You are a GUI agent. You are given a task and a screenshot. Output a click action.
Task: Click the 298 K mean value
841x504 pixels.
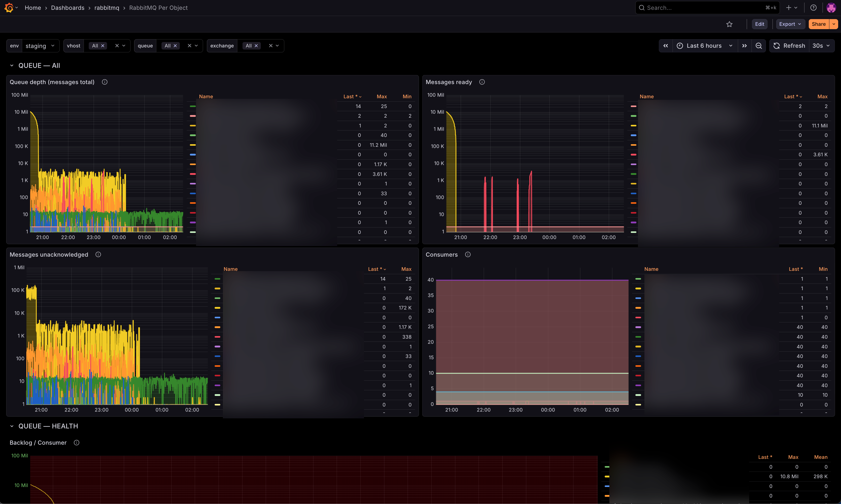coord(820,476)
